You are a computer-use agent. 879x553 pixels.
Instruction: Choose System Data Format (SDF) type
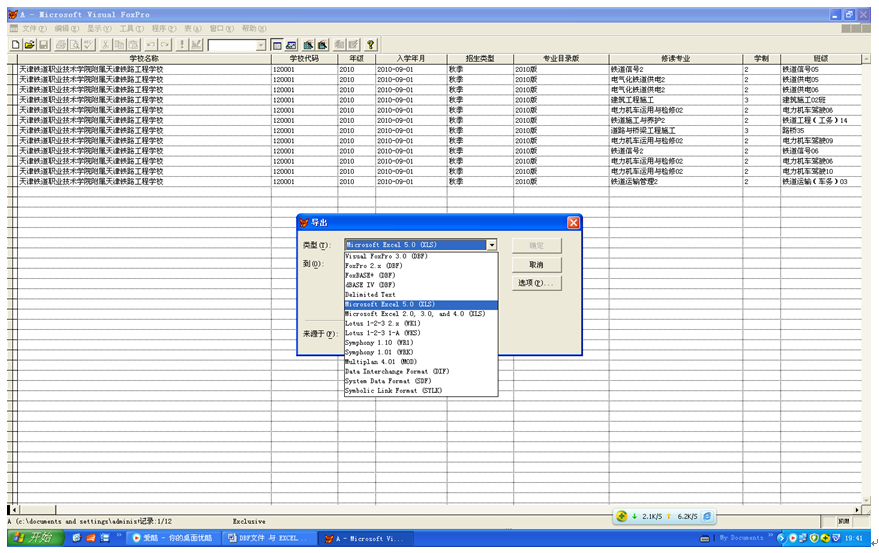[421, 381]
